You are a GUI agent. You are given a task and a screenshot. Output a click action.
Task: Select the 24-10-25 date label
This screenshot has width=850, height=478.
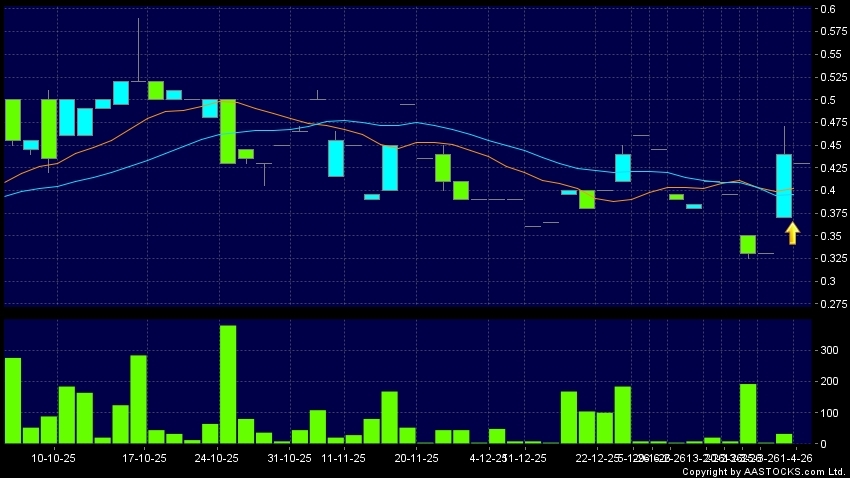pos(216,458)
